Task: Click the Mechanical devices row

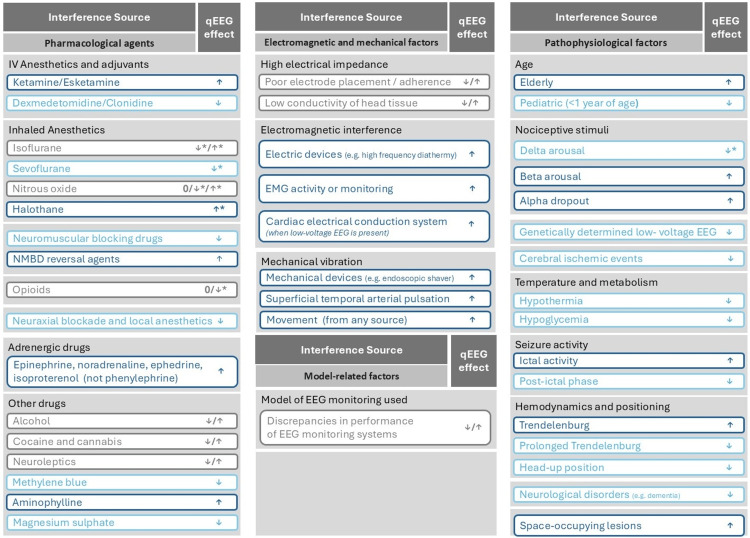Action: pyautogui.click(x=375, y=277)
